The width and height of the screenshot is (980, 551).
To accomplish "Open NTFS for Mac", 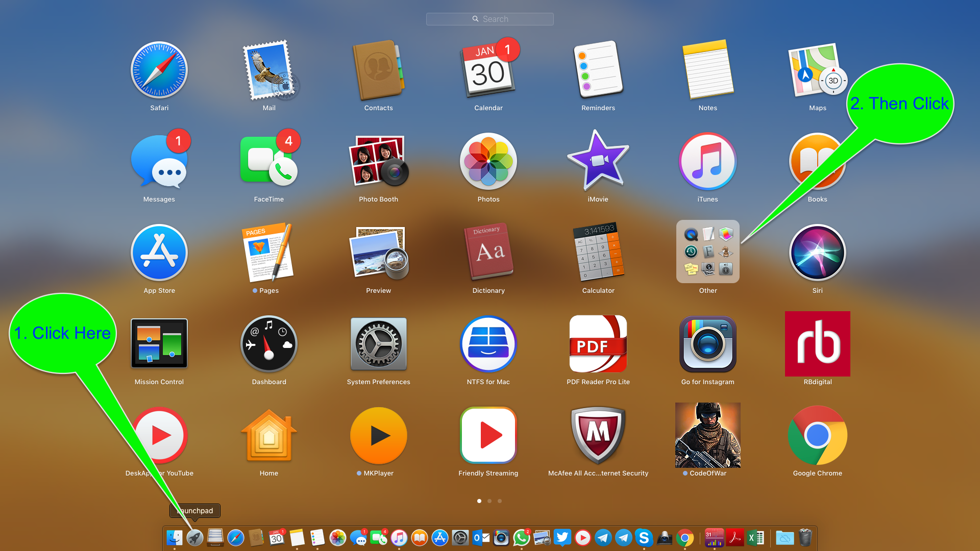I will [488, 344].
